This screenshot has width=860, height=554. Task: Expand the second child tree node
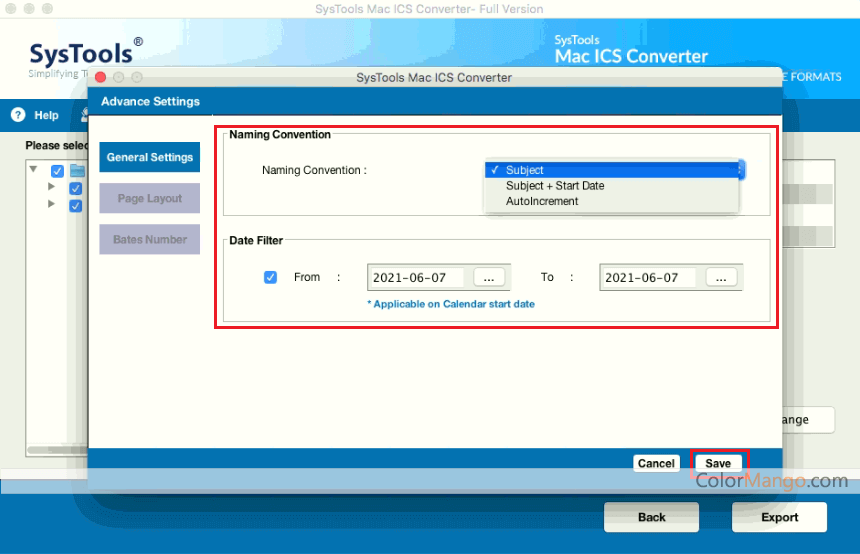pos(51,204)
